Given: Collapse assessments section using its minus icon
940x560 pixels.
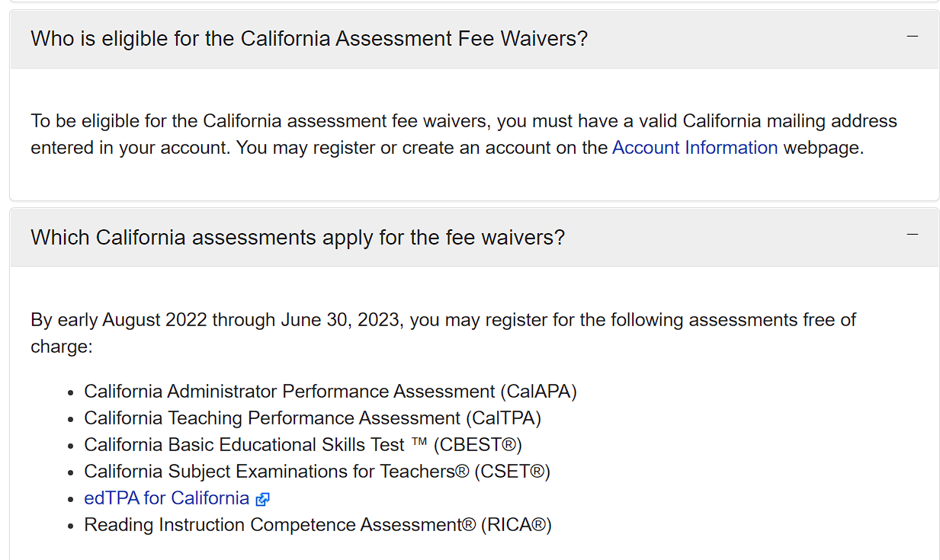Looking at the screenshot, I should (912, 235).
